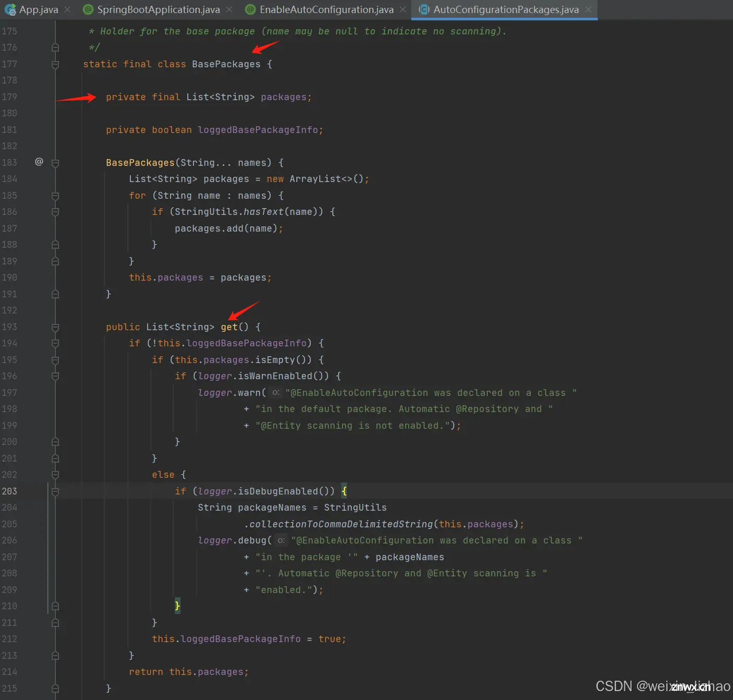Close the EnableAutoConfiguration.java tab
Image resolution: width=733 pixels, height=700 pixels.
point(403,9)
